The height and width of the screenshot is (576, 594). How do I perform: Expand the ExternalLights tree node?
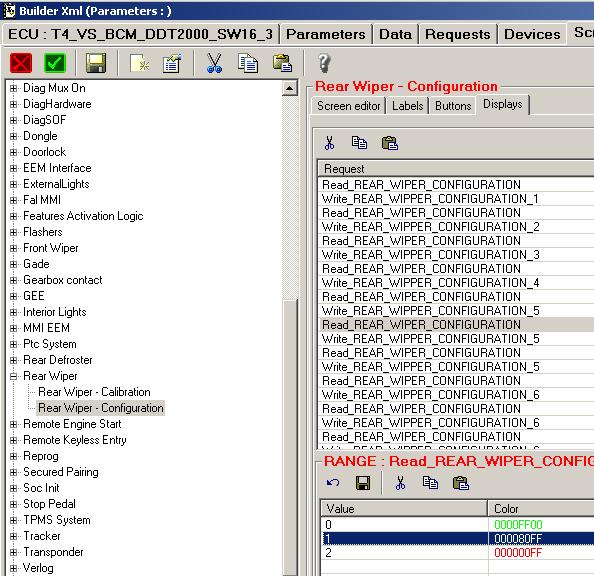[x=14, y=184]
